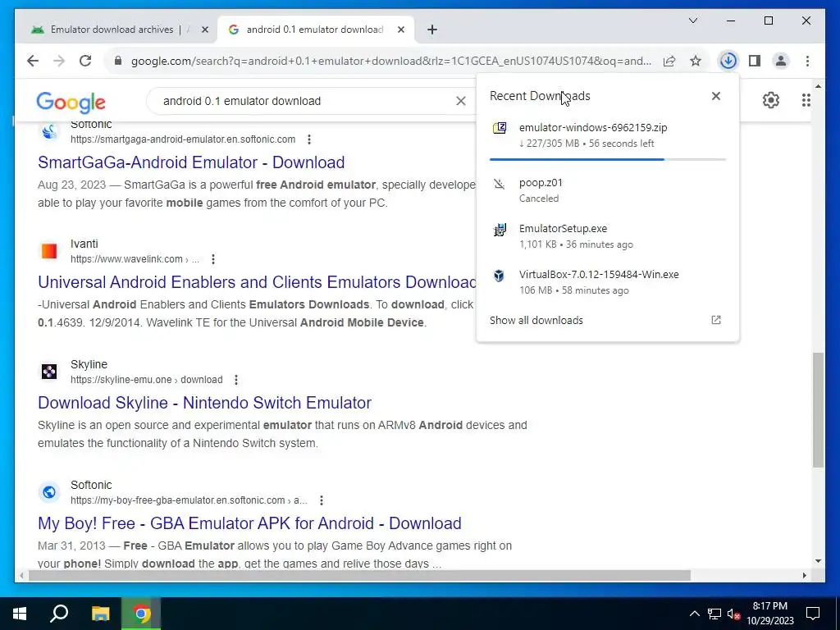
Task: Click the vertical page scrollbar thumb
Action: pos(818,410)
